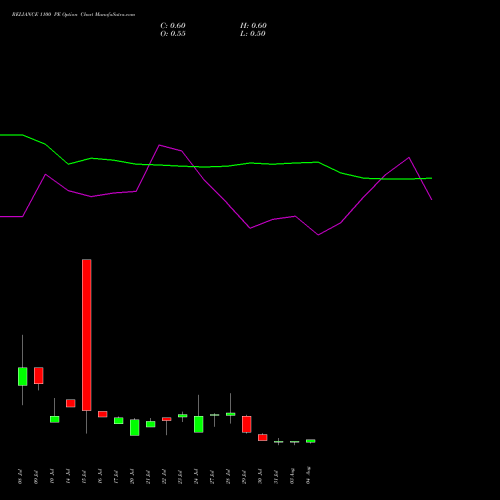Select the small red candle for 14 Jul
Screen dimensions: 500x500
71,403
